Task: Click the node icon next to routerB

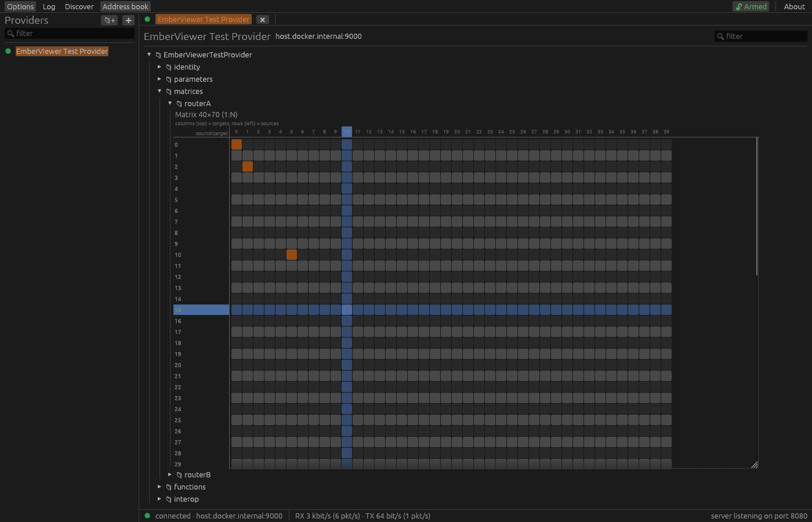Action: (179, 475)
